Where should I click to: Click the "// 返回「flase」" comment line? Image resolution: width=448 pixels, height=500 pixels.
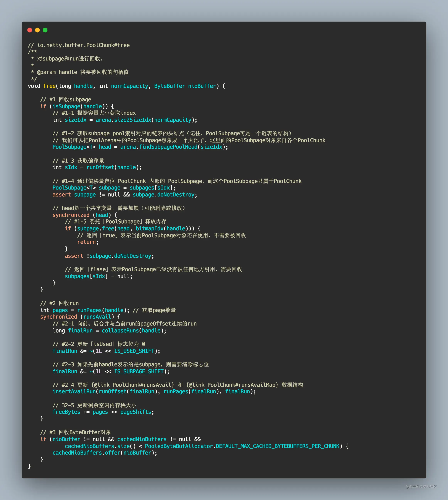[154, 270]
